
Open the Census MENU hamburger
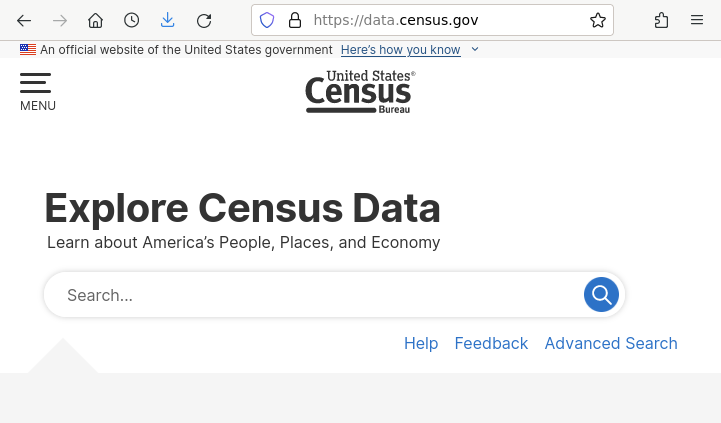(x=37, y=91)
